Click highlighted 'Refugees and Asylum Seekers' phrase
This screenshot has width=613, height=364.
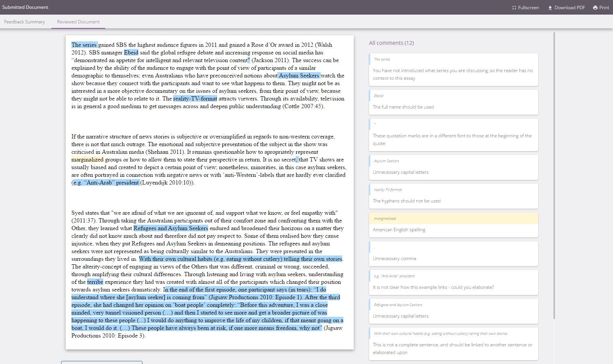171,228
